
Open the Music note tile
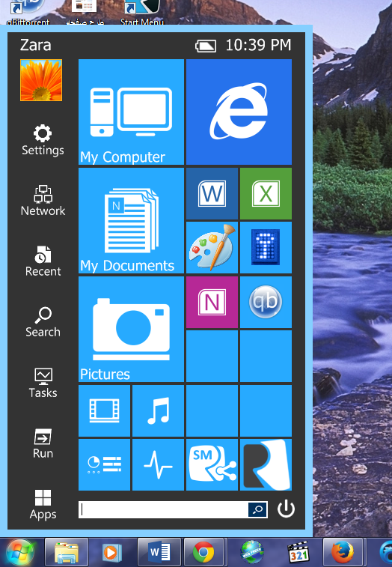(159, 410)
